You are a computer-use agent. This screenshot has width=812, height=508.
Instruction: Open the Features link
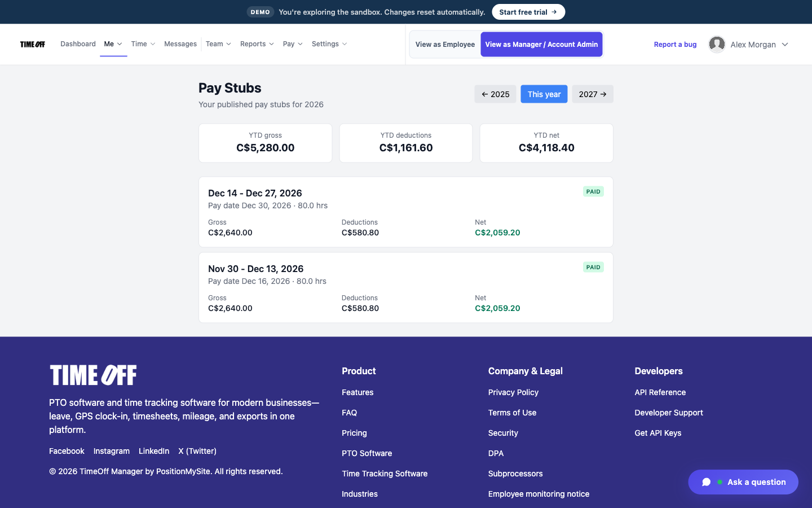tap(358, 392)
